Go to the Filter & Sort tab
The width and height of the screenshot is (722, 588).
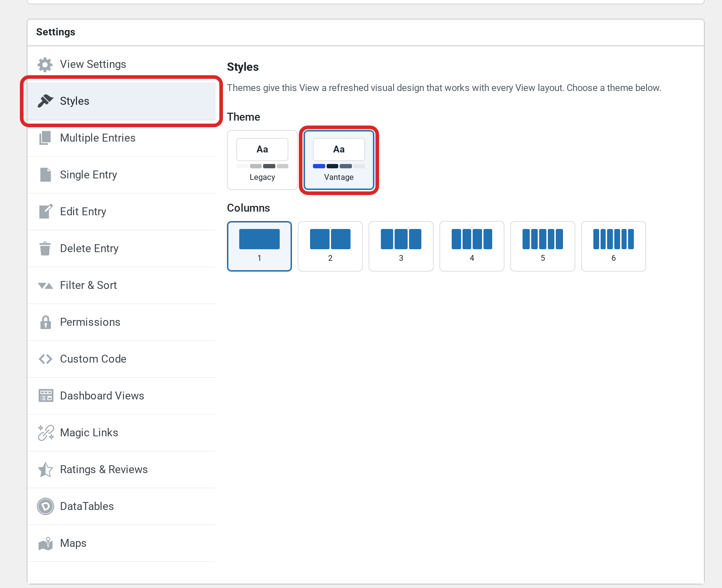(x=121, y=285)
